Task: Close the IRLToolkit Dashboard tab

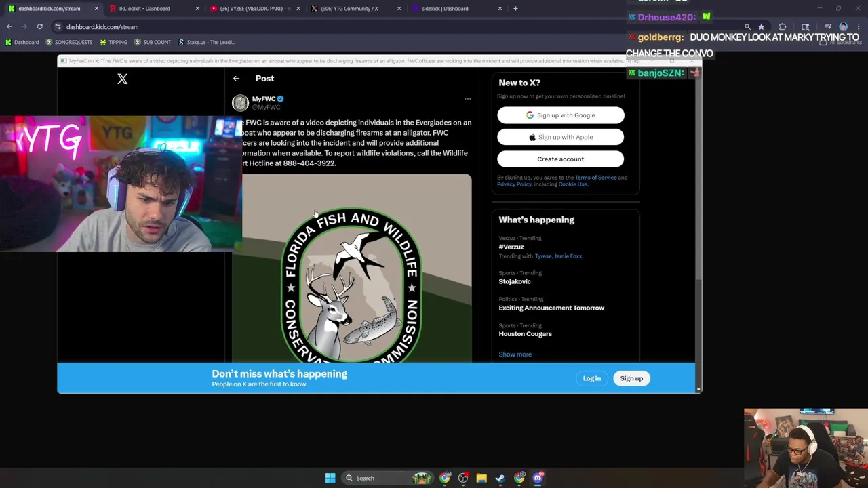Action: [197, 9]
